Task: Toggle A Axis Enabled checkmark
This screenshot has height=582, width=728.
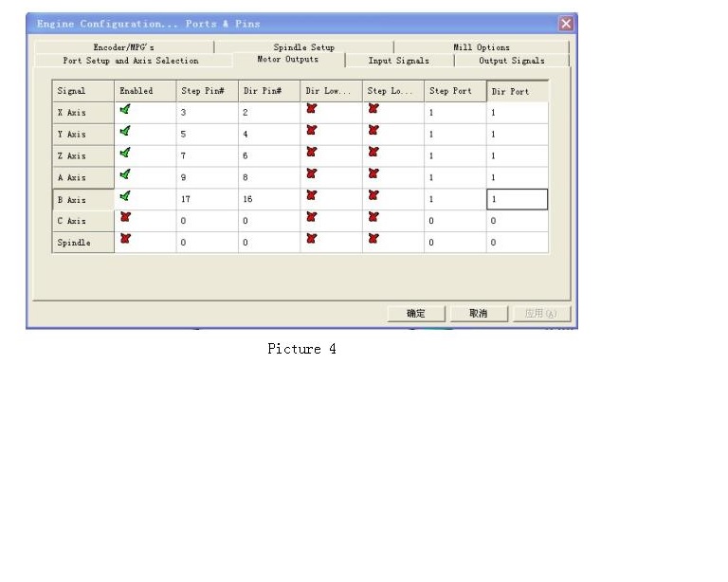Action: [125, 174]
